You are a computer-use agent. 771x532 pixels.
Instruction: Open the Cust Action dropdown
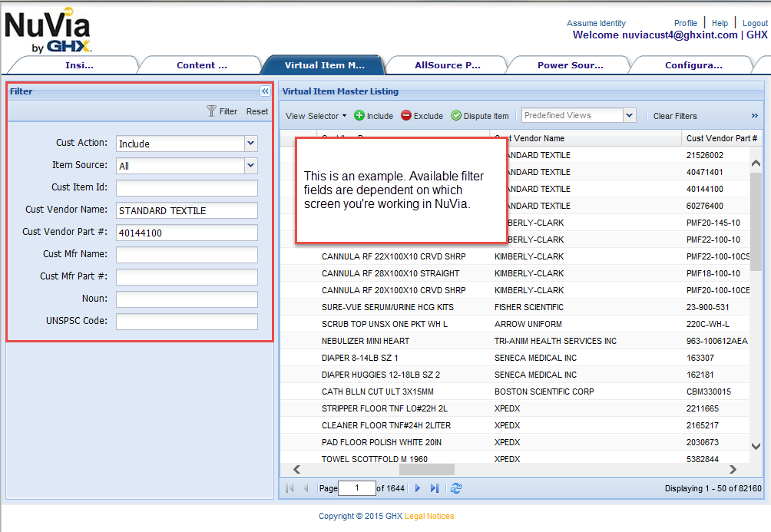click(x=251, y=144)
